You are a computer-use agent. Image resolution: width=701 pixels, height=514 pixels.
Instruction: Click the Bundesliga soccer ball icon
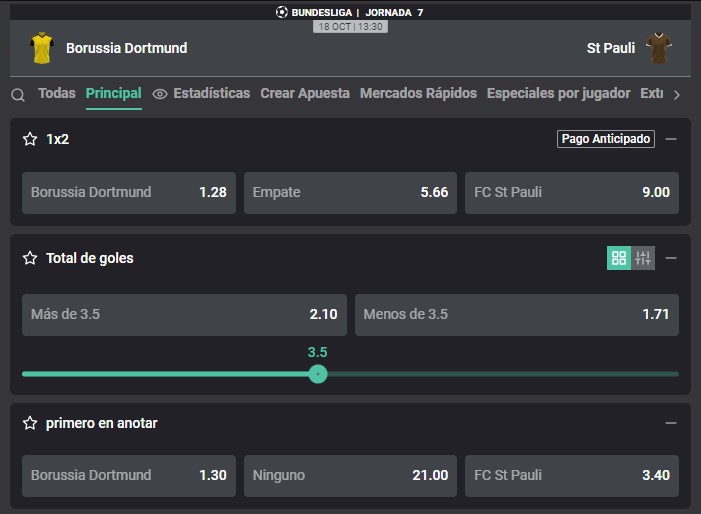coord(282,12)
